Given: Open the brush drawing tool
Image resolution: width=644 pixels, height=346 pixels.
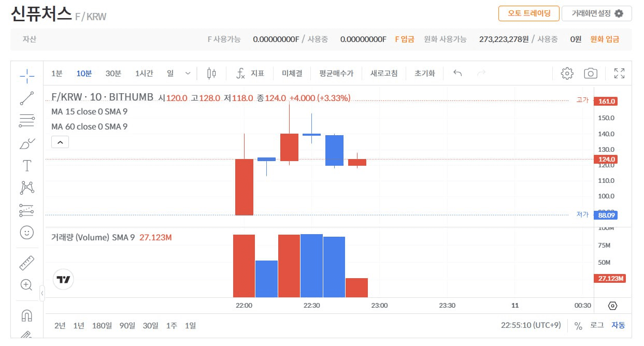Looking at the screenshot, I should [x=27, y=143].
